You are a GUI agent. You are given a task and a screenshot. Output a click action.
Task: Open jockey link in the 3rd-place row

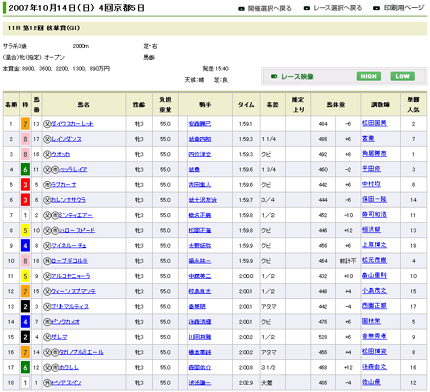tap(200, 154)
